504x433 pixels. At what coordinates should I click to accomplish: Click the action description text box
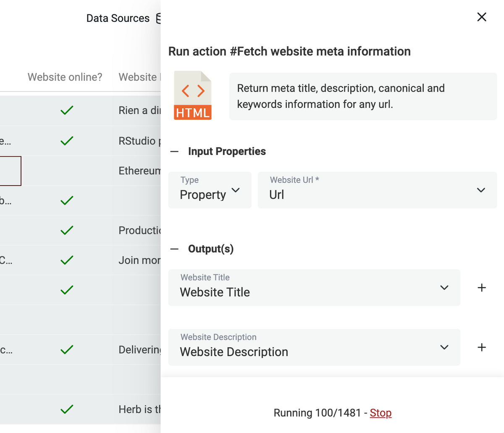(x=363, y=96)
